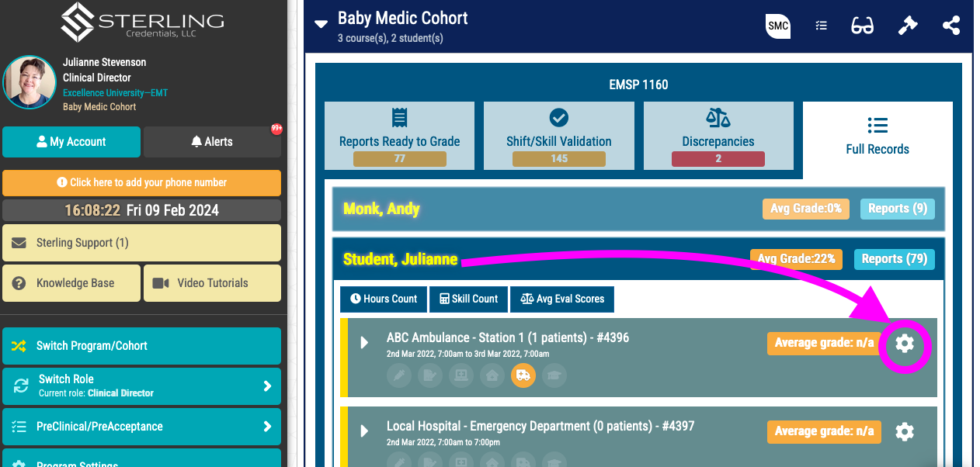This screenshot has height=467, width=980.
Task: Toggle the orange ambulance icon on shift #4396
Action: click(x=523, y=375)
